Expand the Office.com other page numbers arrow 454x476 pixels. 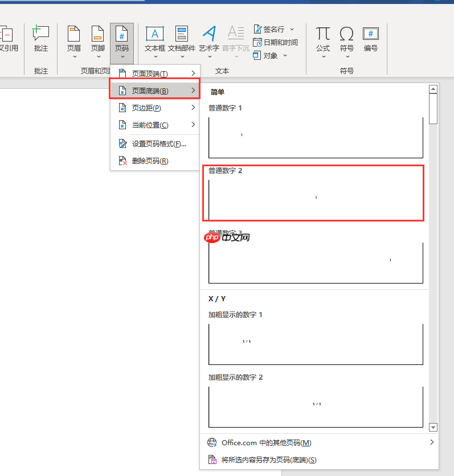(x=432, y=442)
